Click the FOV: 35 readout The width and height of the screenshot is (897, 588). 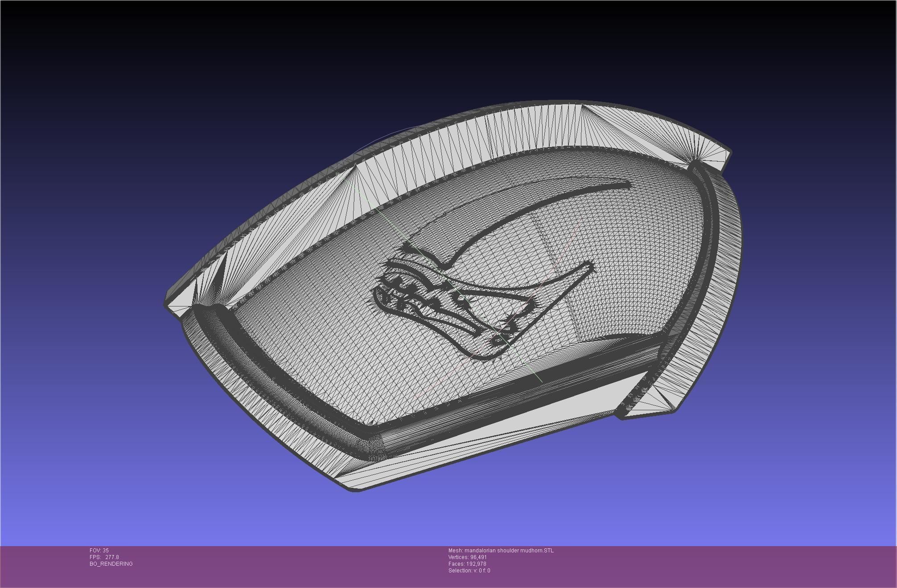coord(99,551)
